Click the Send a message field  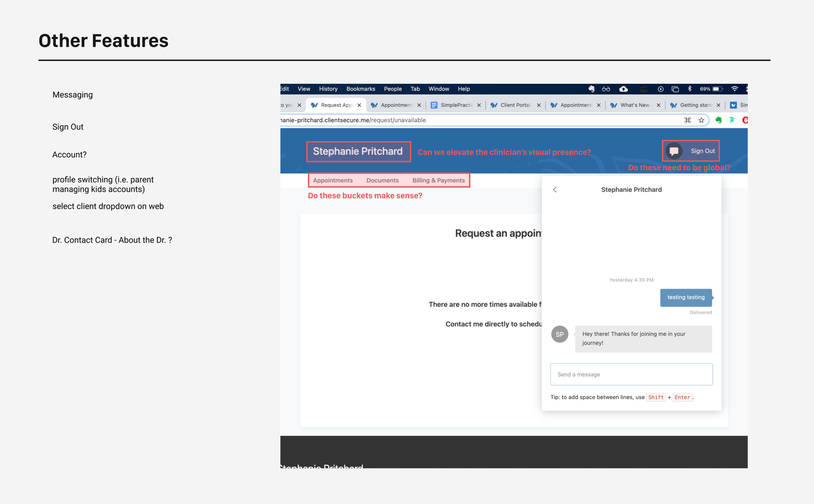[x=631, y=374]
